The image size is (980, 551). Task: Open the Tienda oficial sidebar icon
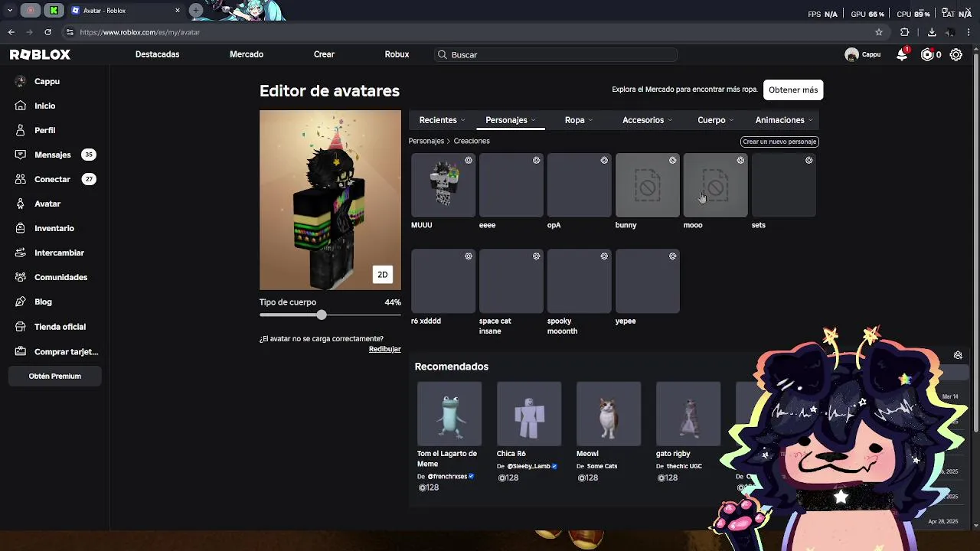coord(21,327)
